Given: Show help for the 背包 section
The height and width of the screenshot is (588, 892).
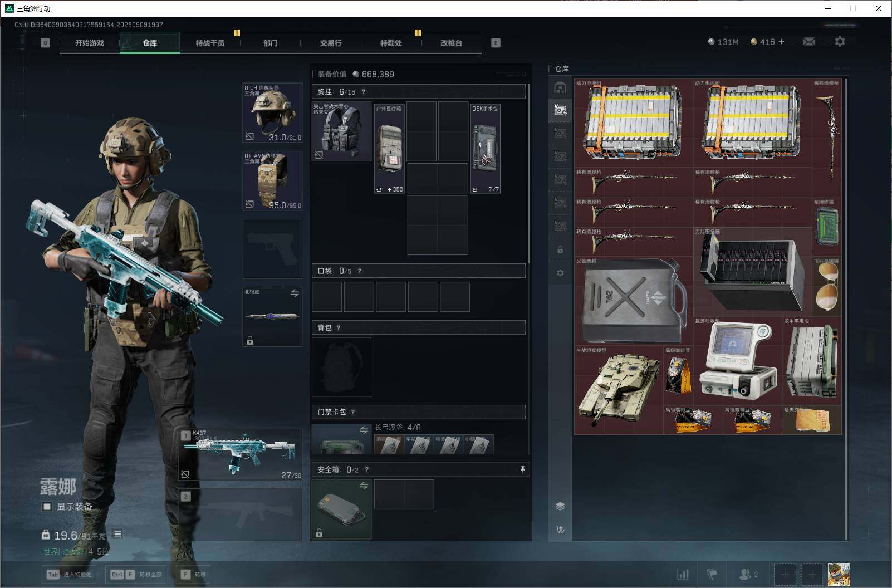Looking at the screenshot, I should (339, 327).
